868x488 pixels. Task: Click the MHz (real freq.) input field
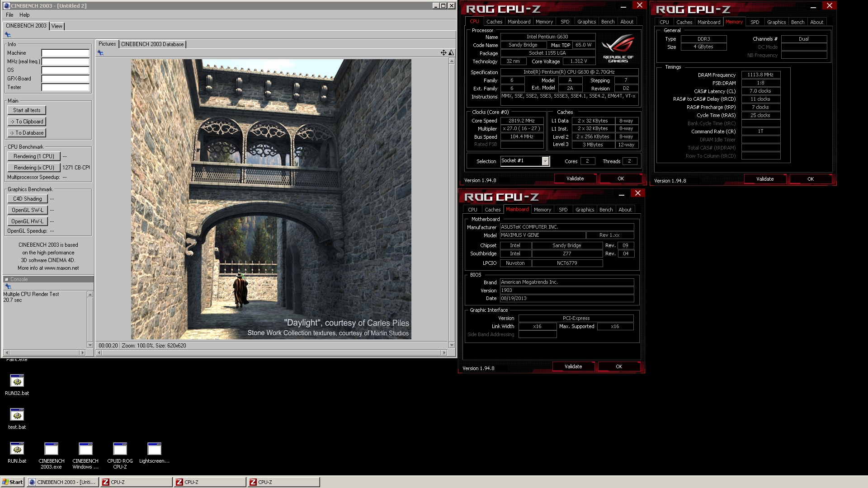tap(65, 61)
